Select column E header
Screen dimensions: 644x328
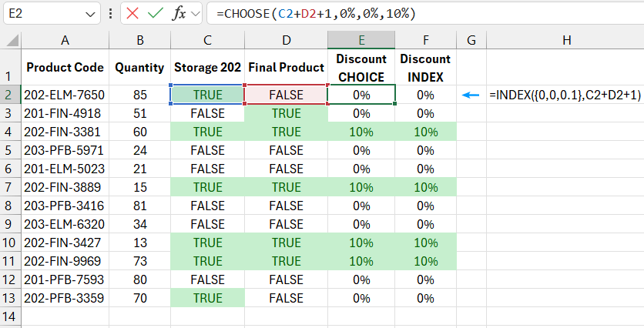click(361, 40)
